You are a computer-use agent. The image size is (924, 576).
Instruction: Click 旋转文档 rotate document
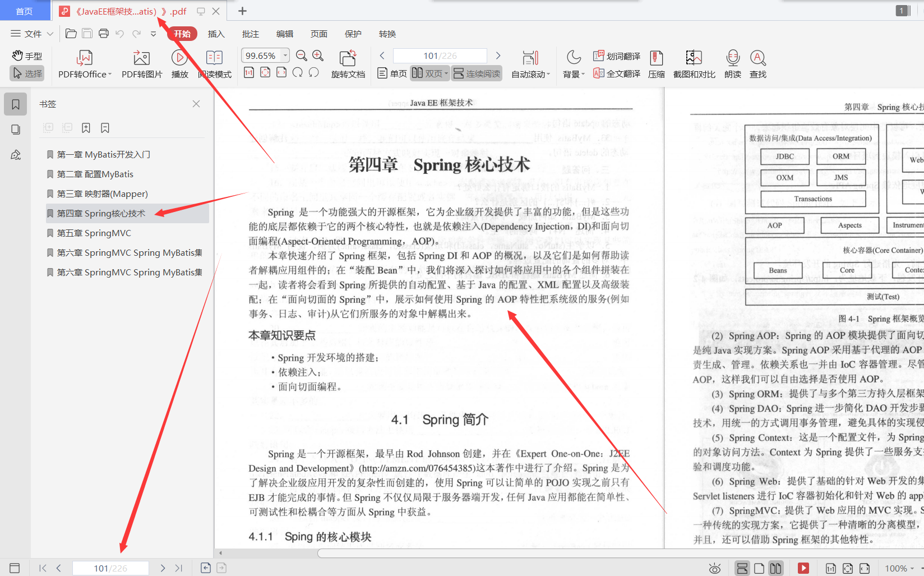(x=348, y=64)
